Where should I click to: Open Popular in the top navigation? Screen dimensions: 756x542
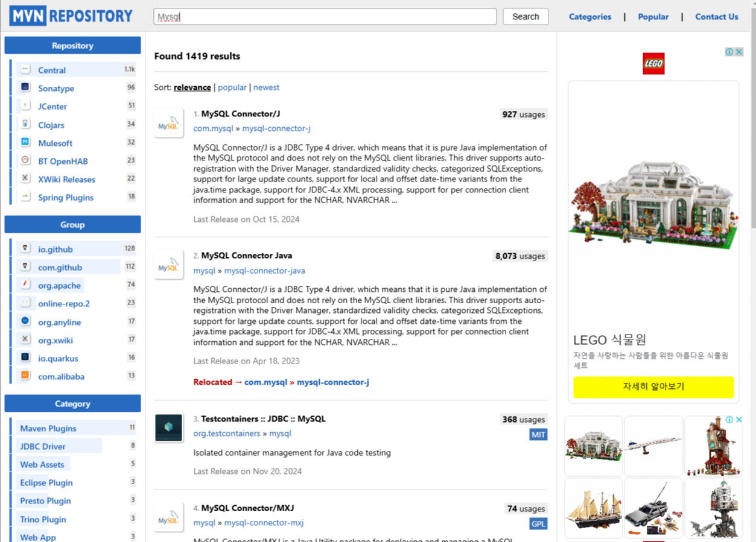[653, 17]
